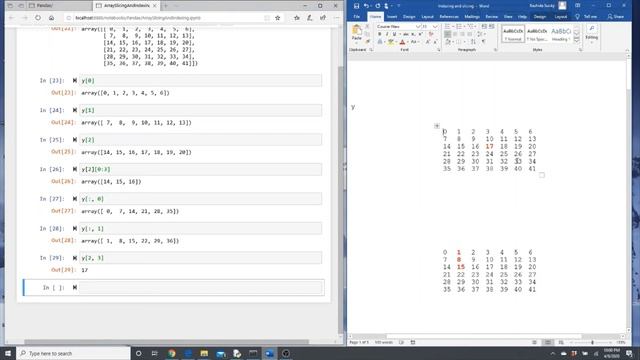Click the Clear Formatting icon

[431, 34]
